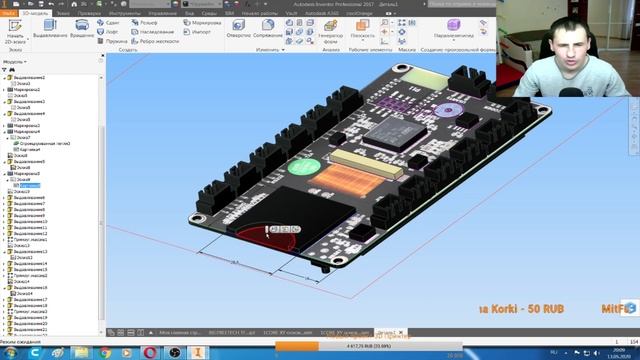640x360 pixels.
Task: Select the Emboss (Рельеф) tool
Action: 144,23
